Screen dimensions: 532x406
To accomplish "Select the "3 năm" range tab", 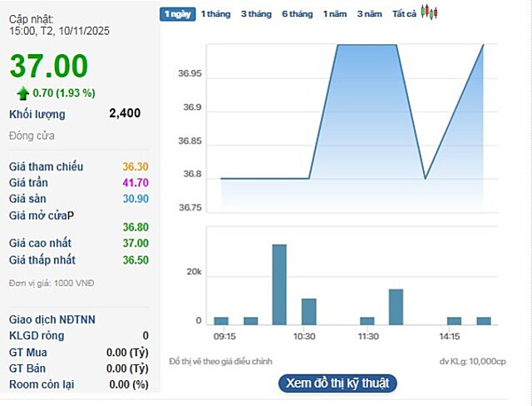I will click(369, 14).
